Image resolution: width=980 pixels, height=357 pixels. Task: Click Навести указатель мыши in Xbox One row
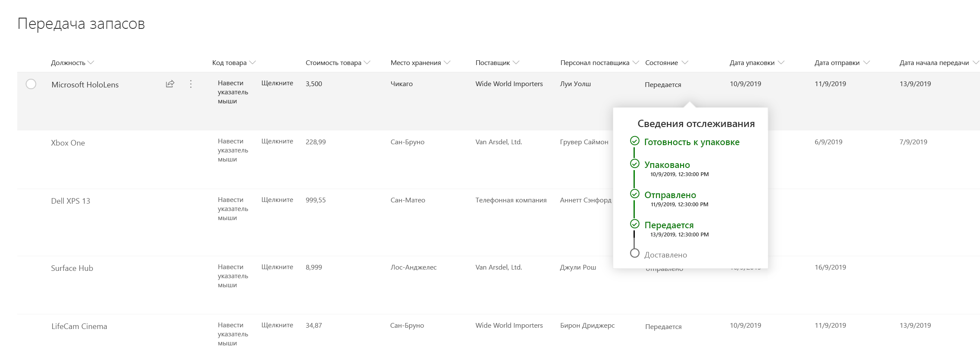coord(233,150)
